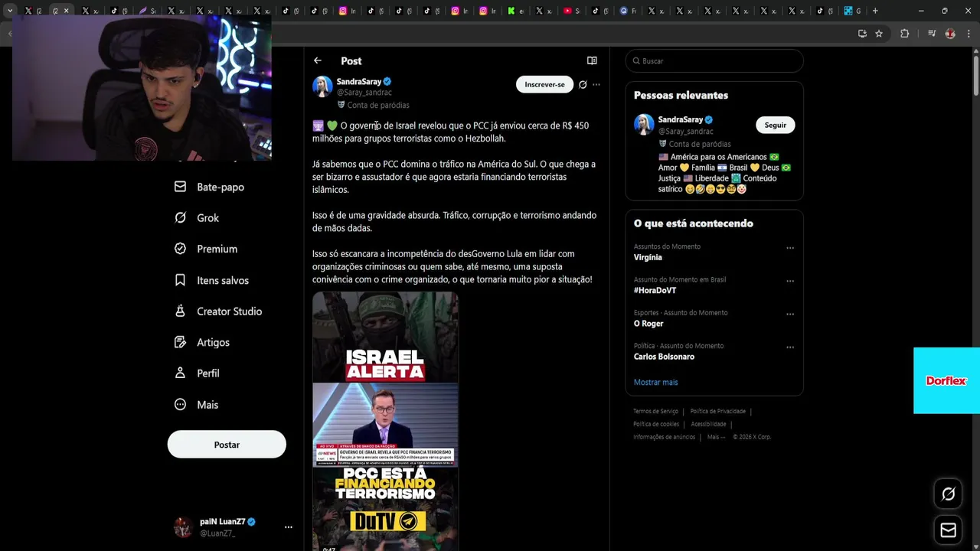Open the O Roger trending topic
The width and height of the screenshot is (980, 551).
(x=648, y=324)
